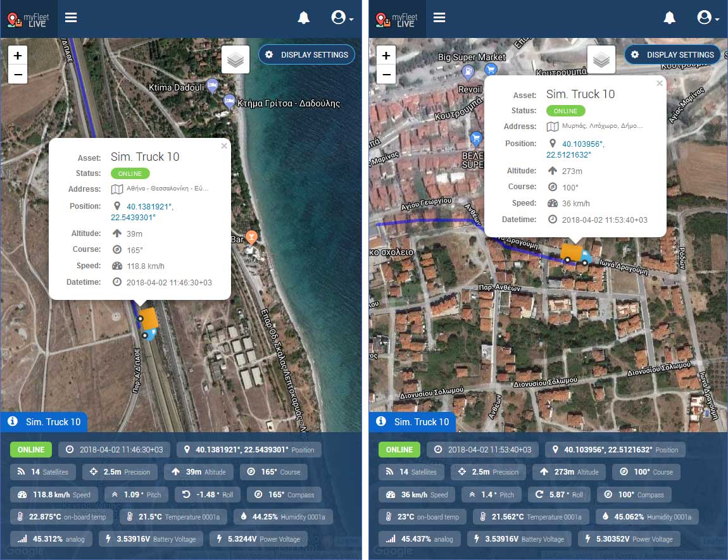This screenshot has height=560, width=728.
Task: Click the Revoil gas station marker
Action: (468, 73)
